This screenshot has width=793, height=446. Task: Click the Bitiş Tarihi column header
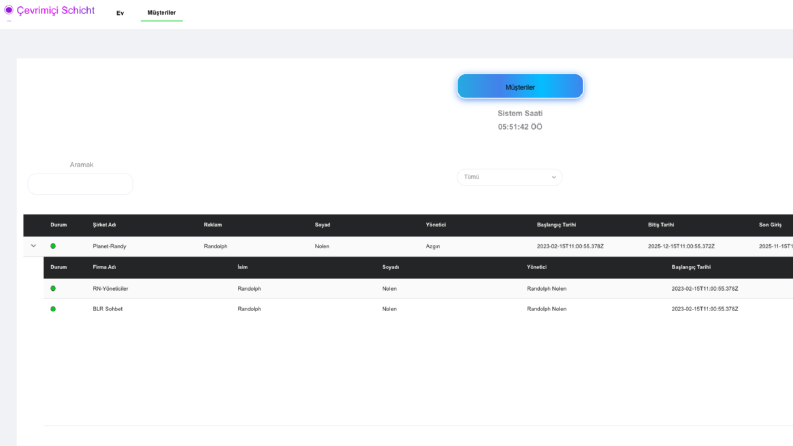click(660, 225)
